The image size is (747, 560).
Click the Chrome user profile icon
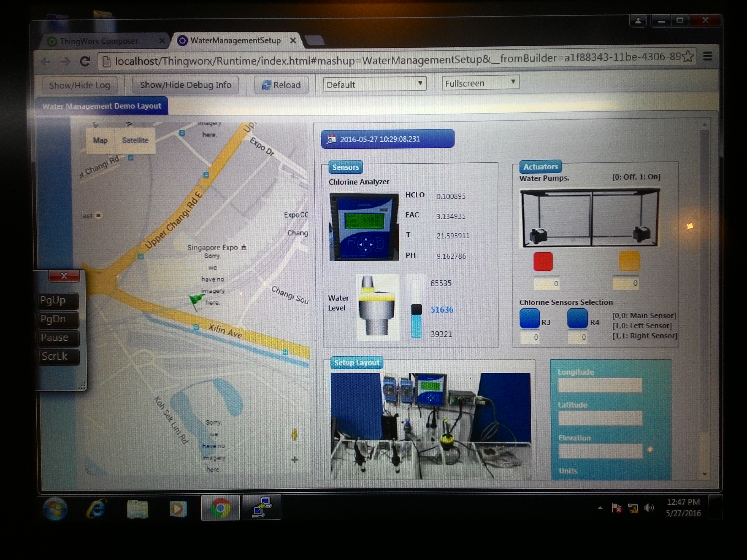pos(638,21)
